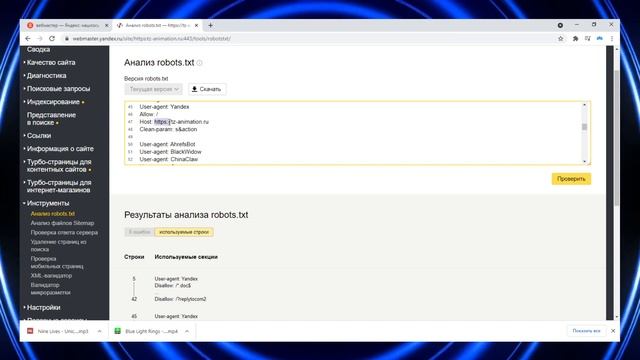
Task: Click the site lock icon in address bar
Action: tap(67, 38)
